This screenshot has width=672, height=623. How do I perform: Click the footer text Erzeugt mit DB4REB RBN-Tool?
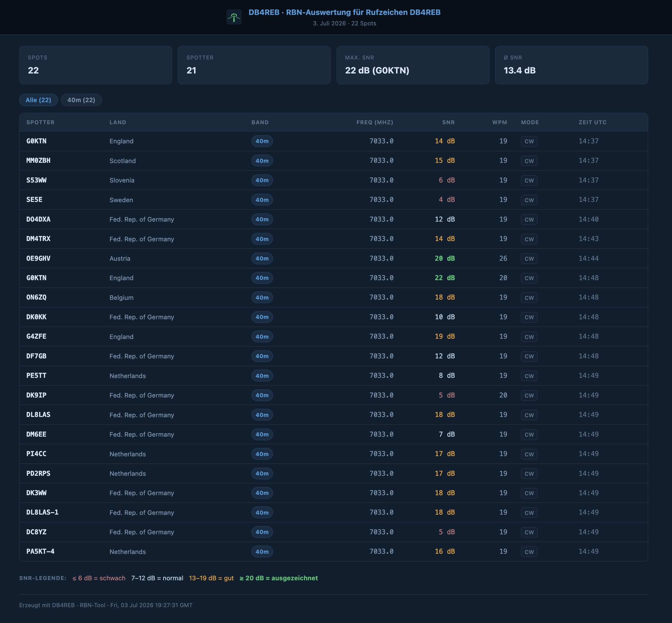click(x=106, y=605)
